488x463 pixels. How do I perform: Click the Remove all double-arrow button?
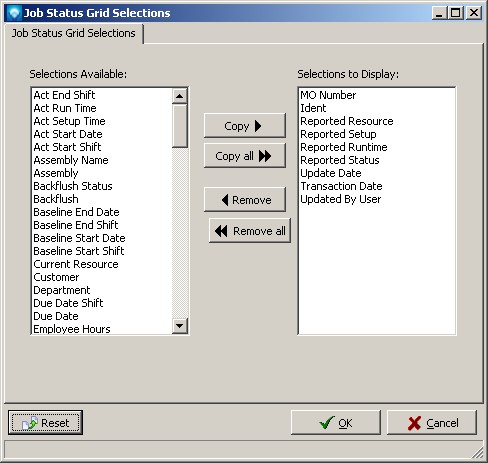click(x=250, y=230)
